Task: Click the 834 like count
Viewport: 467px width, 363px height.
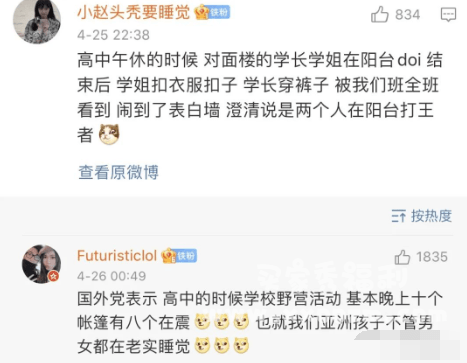Action: (x=408, y=15)
